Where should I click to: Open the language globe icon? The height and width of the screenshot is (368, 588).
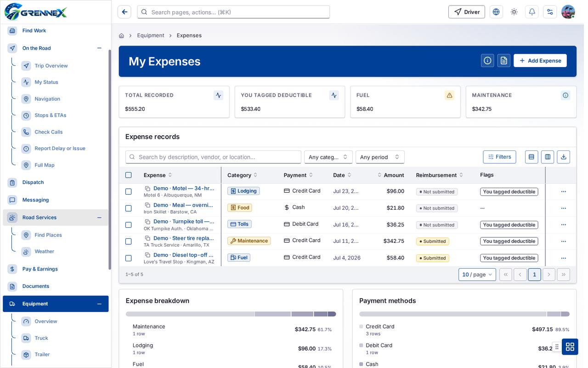496,12
